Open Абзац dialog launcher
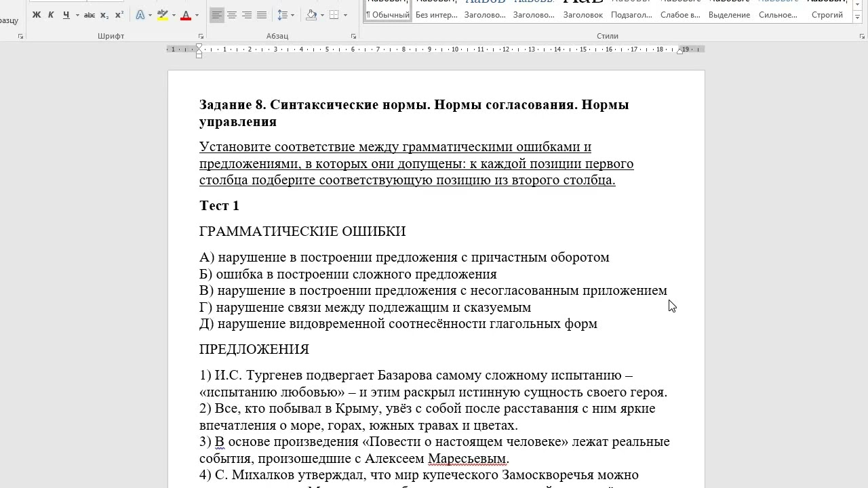868x488 pixels. [353, 36]
